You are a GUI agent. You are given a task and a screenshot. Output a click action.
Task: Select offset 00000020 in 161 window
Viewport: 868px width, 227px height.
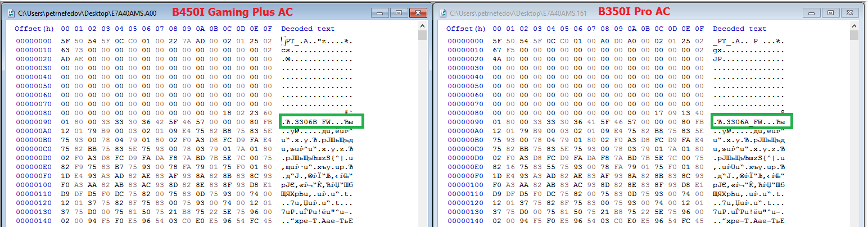tap(465, 59)
